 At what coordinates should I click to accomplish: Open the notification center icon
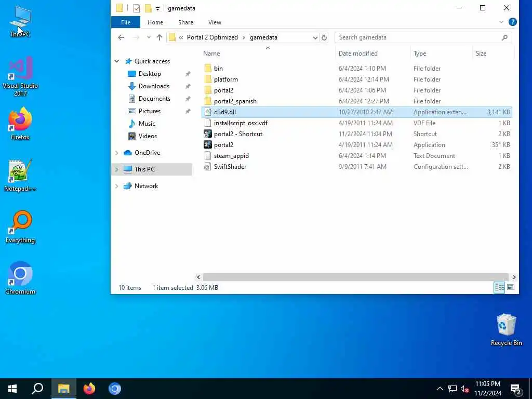[516, 389]
